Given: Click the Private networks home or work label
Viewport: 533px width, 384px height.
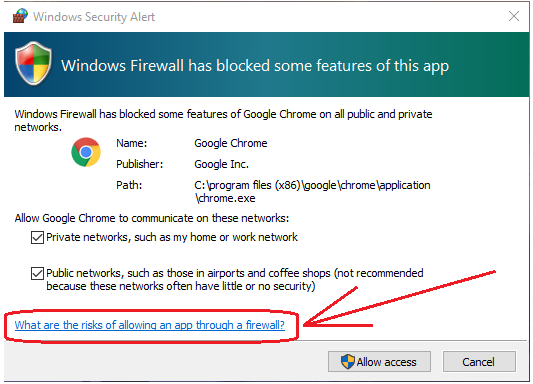Looking at the screenshot, I should pyautogui.click(x=172, y=237).
